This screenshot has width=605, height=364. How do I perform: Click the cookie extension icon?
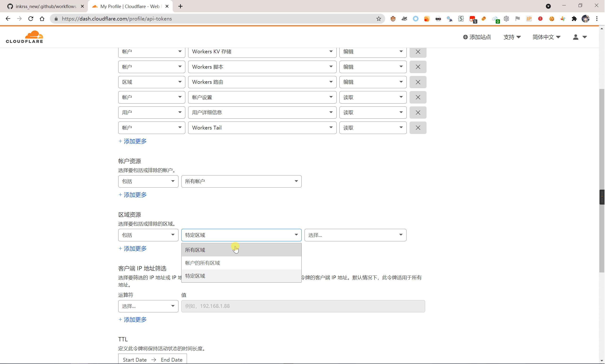[x=551, y=19]
